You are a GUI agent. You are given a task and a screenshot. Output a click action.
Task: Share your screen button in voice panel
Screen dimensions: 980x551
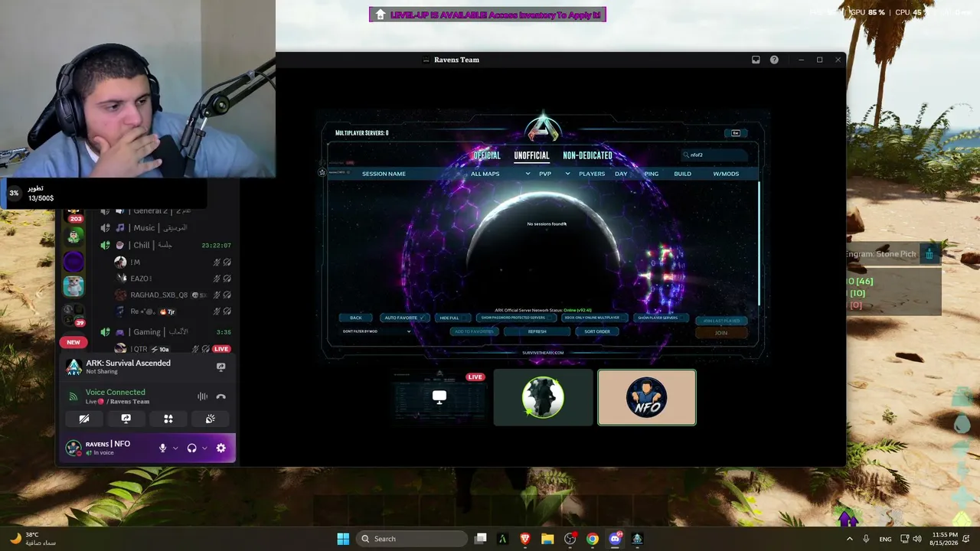(x=126, y=419)
